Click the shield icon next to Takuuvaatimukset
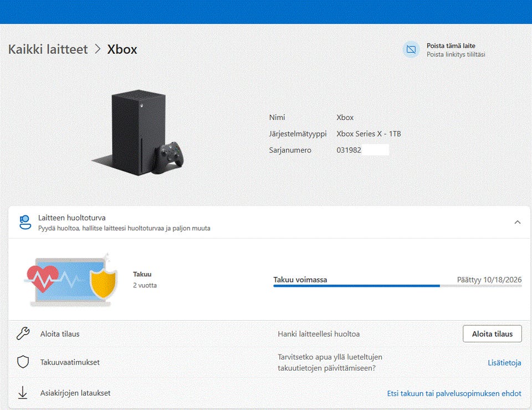This screenshot has height=410, width=532. (x=23, y=362)
